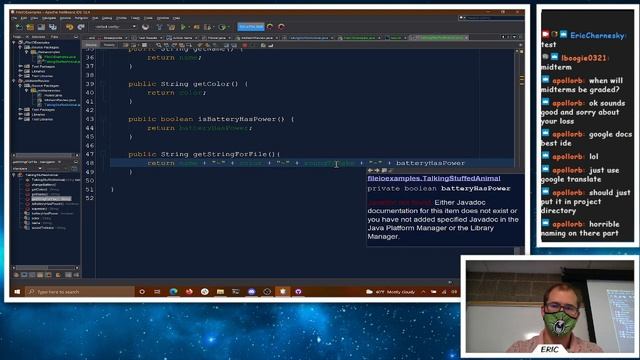Click the Build Project hammer icon
640x360 pixels.
160,27
